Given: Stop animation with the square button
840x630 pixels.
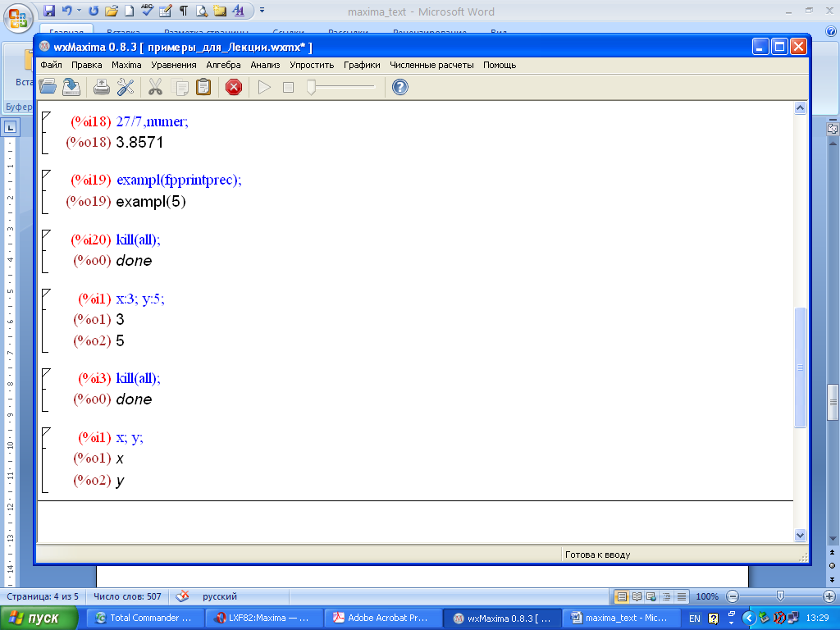Looking at the screenshot, I should click(x=288, y=87).
